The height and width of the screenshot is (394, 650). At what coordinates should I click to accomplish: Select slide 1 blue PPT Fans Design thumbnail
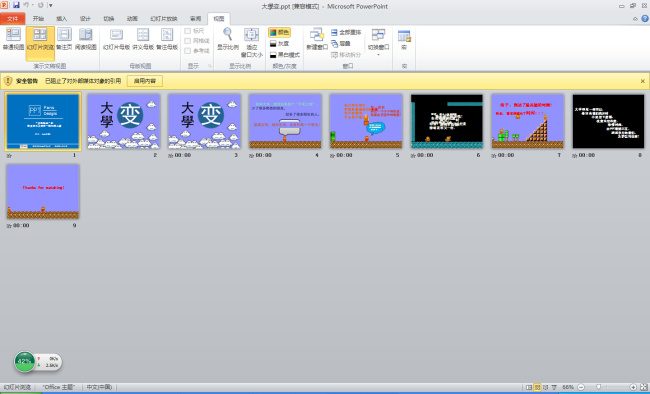click(43, 121)
